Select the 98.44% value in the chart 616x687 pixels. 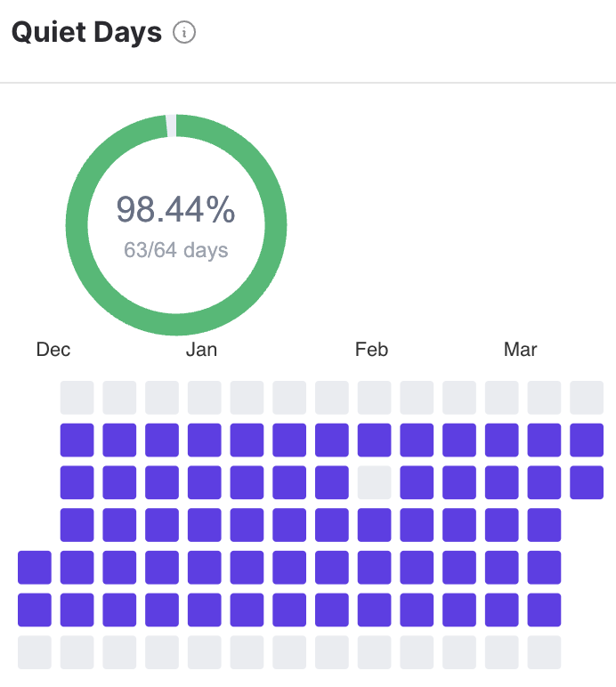[x=176, y=210]
